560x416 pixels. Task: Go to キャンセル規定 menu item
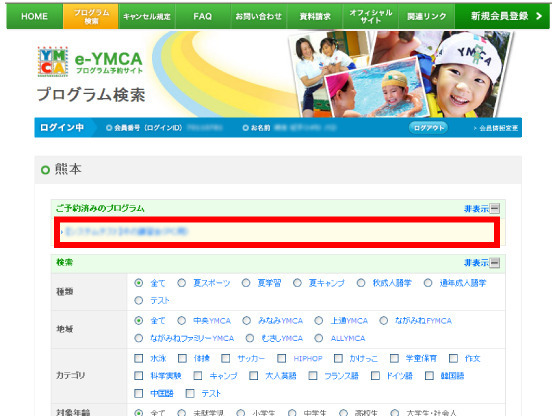click(147, 16)
